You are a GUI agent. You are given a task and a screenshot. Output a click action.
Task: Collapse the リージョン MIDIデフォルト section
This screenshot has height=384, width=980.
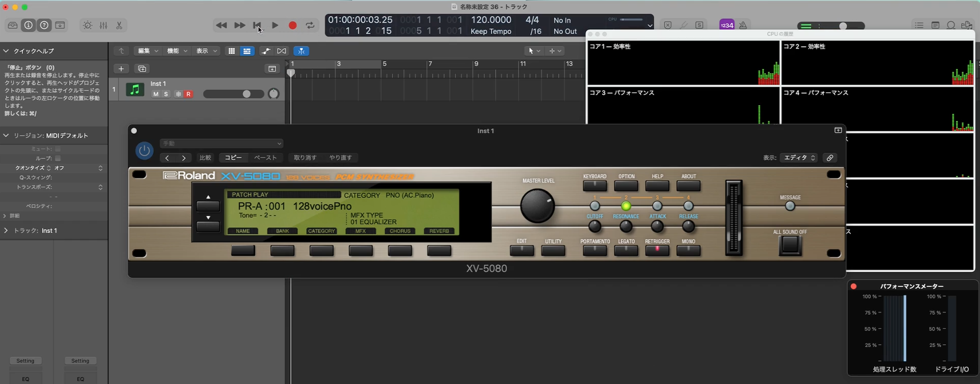point(6,136)
